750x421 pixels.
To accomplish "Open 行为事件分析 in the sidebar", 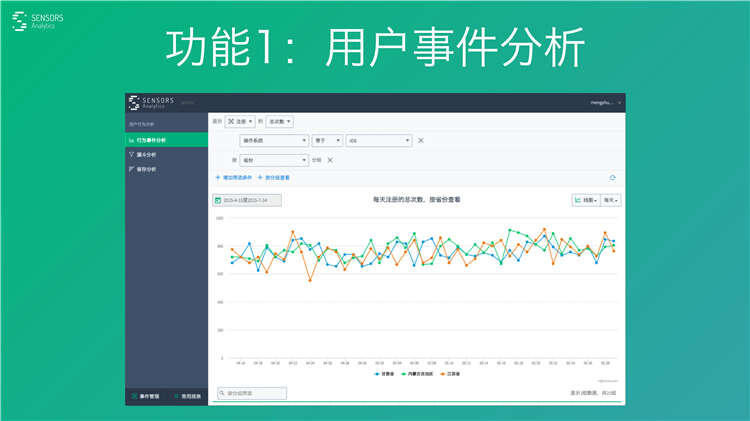I will click(x=146, y=140).
